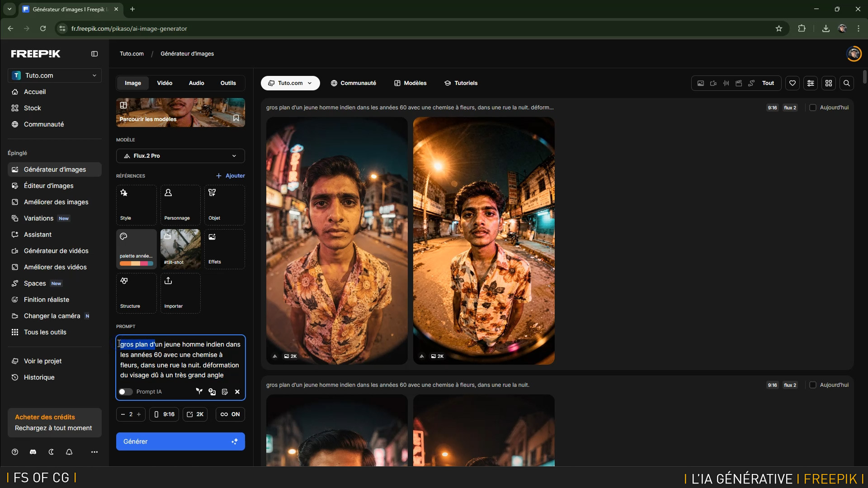Image resolution: width=868 pixels, height=488 pixels.
Task: Click Ajouter link for references
Action: click(231, 176)
